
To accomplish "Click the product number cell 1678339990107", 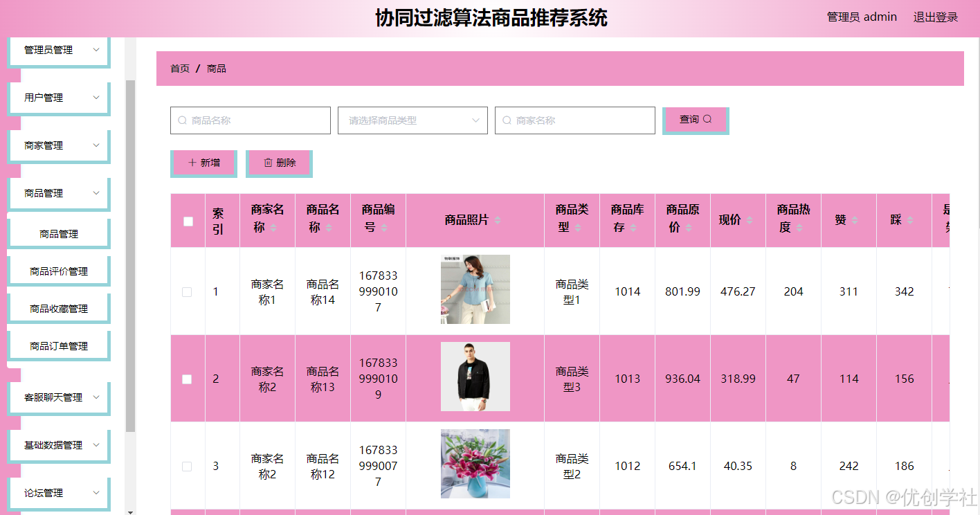I will coord(379,291).
